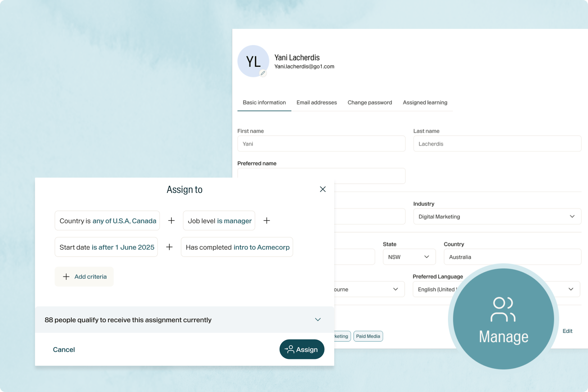The image size is (588, 392).
Task: Go to Change password tab
Action: (369, 102)
